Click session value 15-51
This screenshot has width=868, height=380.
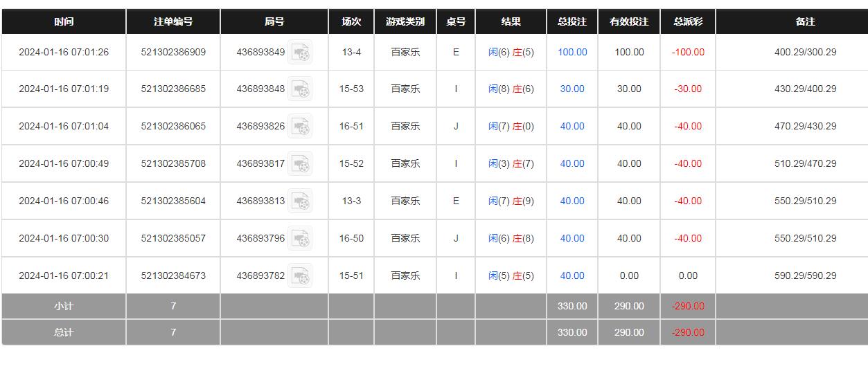(x=351, y=276)
